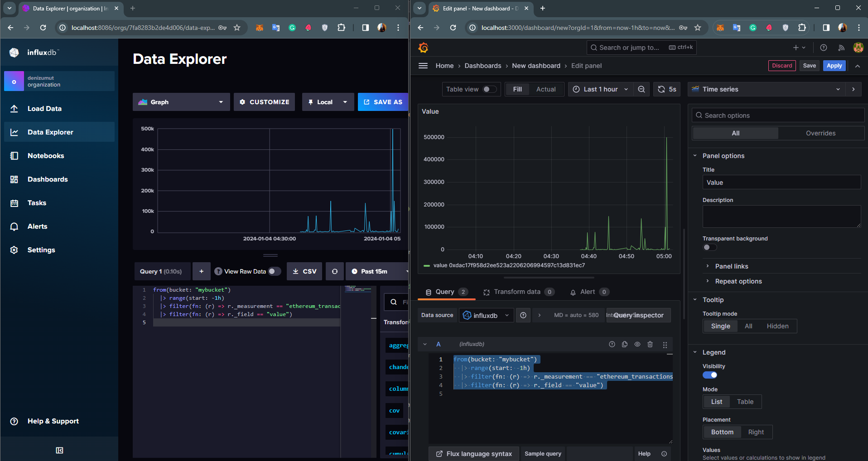Duplicate query A with copy icon
This screenshot has height=461, width=868.
pos(625,344)
